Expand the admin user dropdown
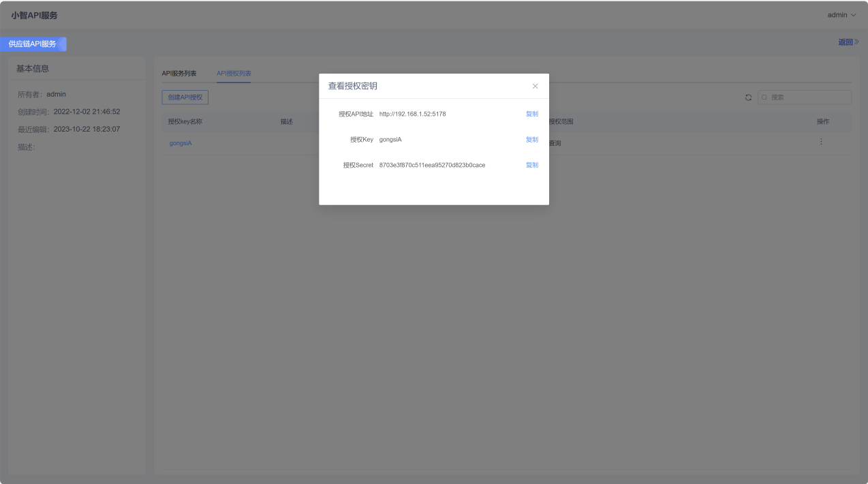This screenshot has height=484, width=868. pyautogui.click(x=841, y=15)
